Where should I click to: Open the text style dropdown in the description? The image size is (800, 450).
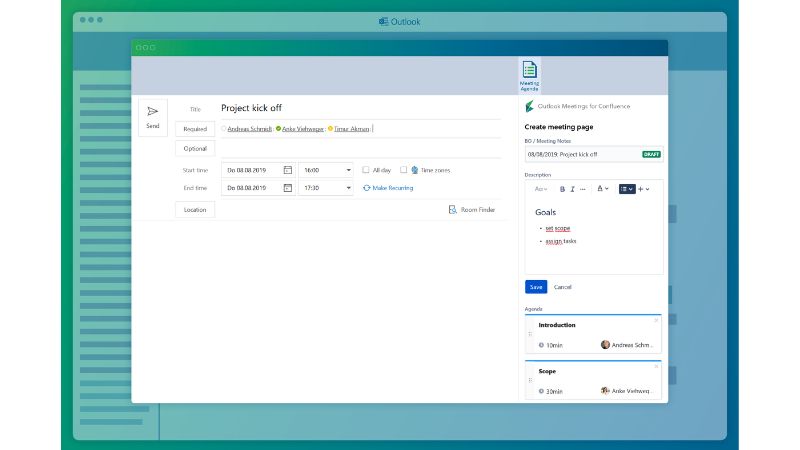pos(541,188)
